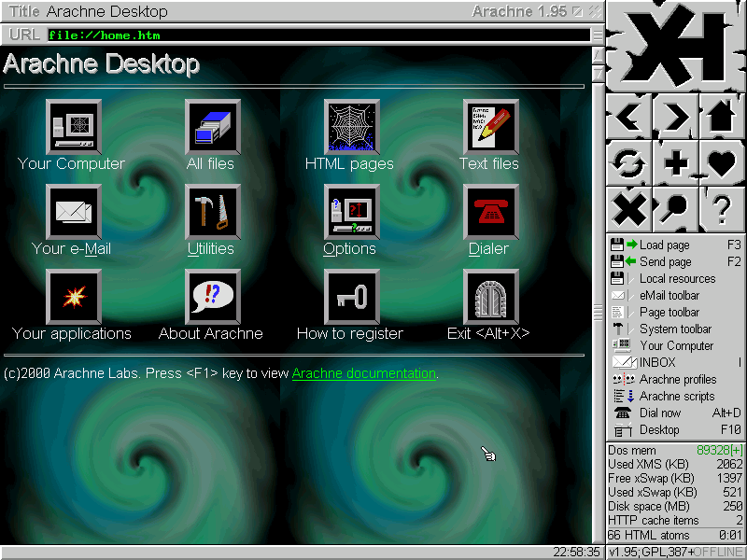Viewport: 747px width, 560px height.
Task: Open the Your e-Mail envelope icon
Action: click(x=74, y=212)
